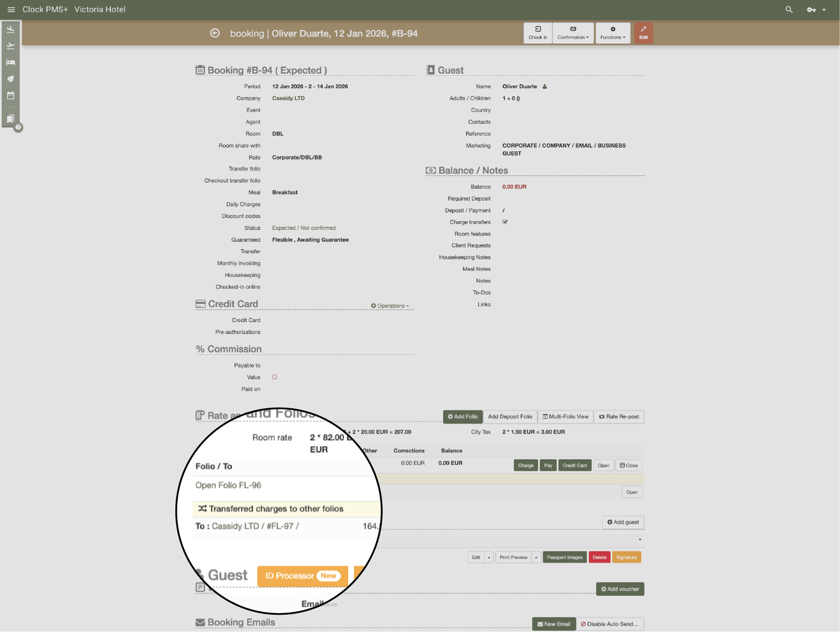
Task: Click the red Edit button
Action: pyautogui.click(x=643, y=33)
